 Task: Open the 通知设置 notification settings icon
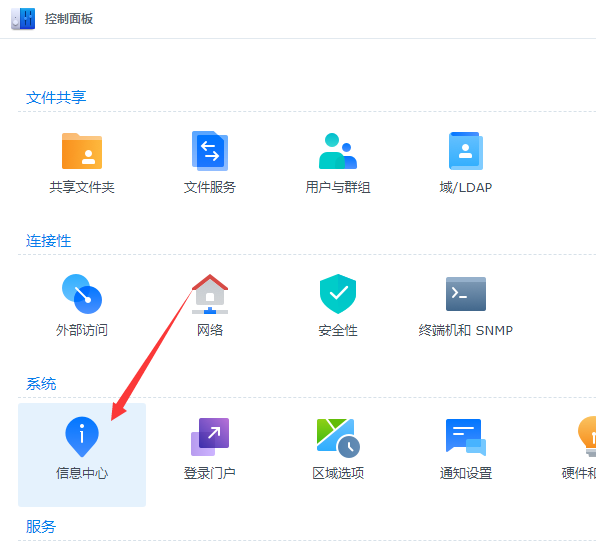pyautogui.click(x=466, y=437)
